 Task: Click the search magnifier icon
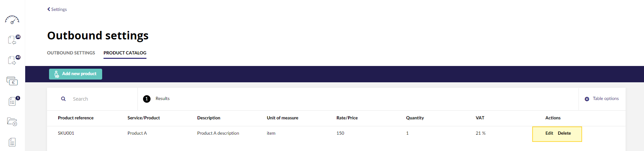tap(63, 99)
